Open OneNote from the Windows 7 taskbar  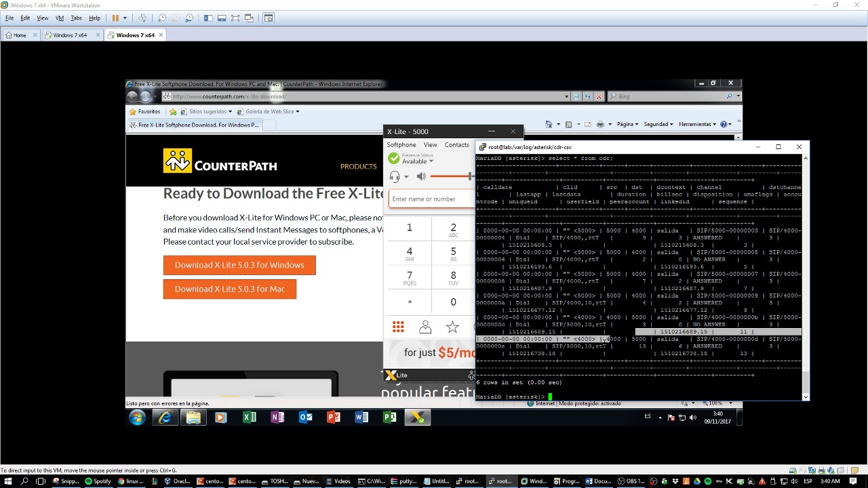277,418
